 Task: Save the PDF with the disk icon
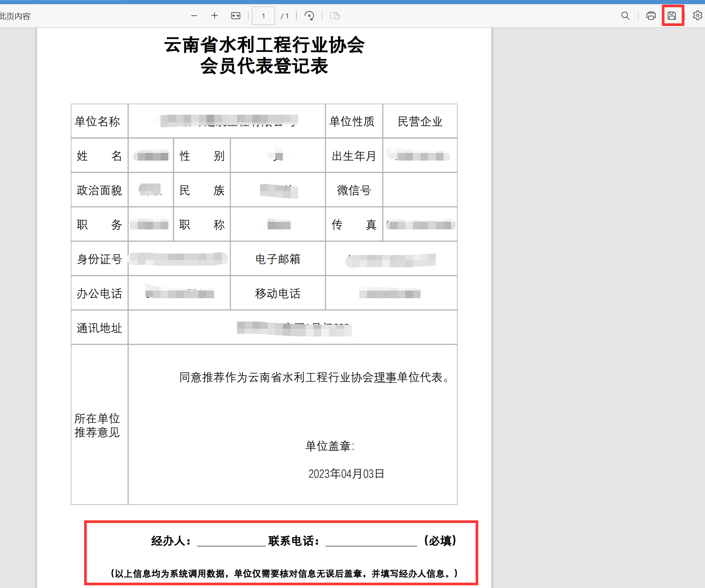point(672,16)
